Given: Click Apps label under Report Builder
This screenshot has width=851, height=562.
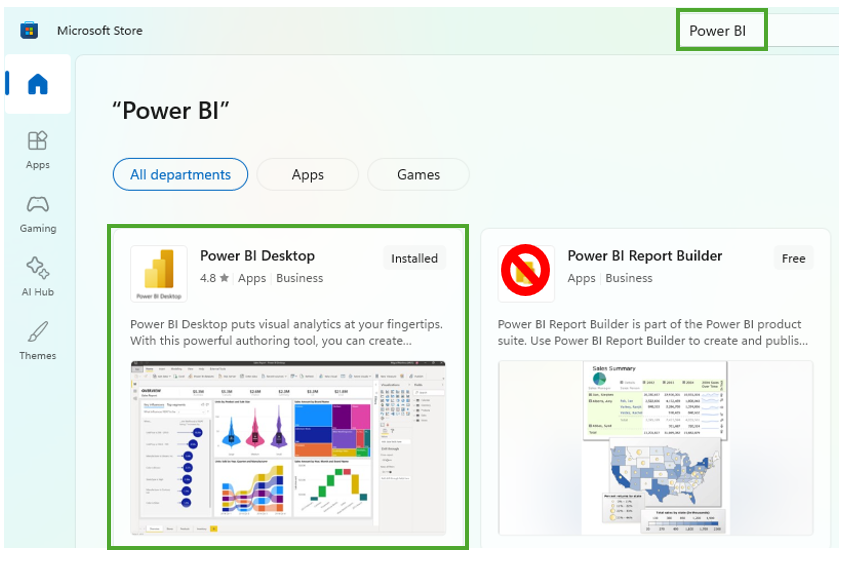Looking at the screenshot, I should point(581,279).
